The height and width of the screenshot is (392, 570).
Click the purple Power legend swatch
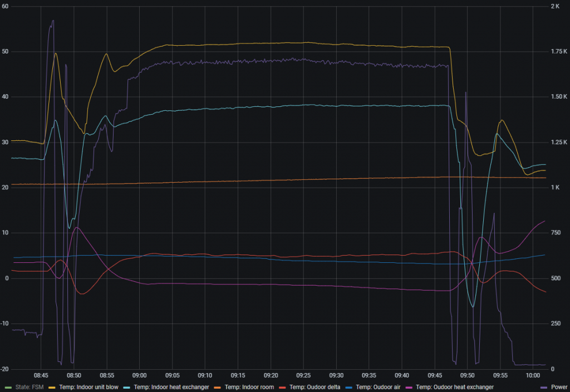tap(543, 387)
